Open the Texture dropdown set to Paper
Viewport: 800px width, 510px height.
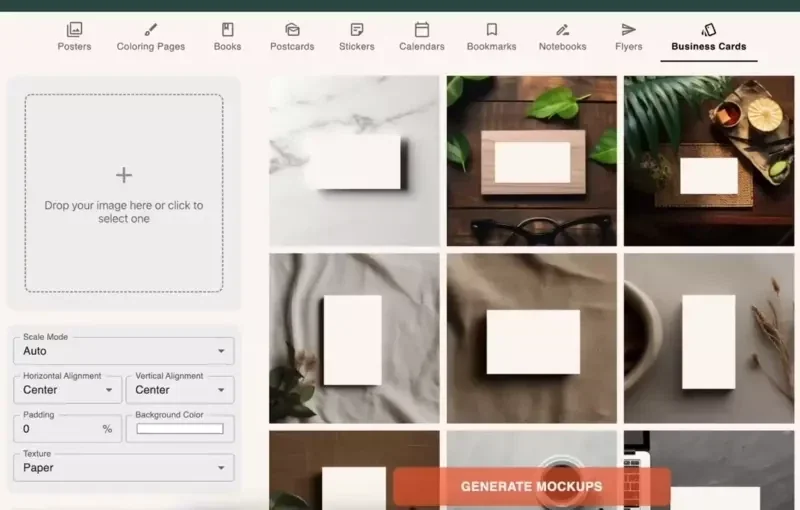pyautogui.click(x=124, y=468)
